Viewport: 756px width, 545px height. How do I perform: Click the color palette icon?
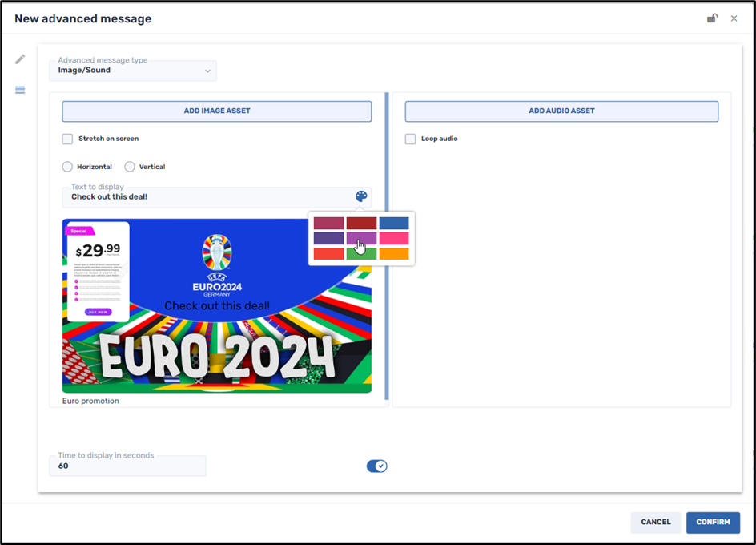[361, 196]
